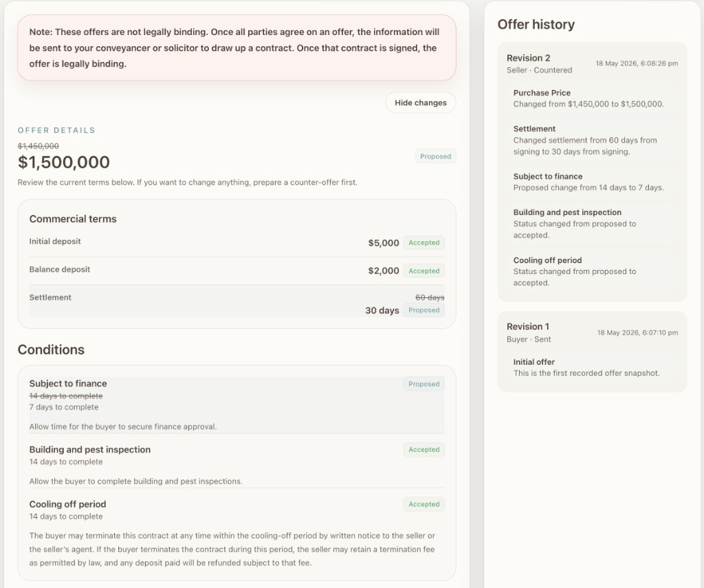This screenshot has height=588, width=704.
Task: Click Subject to finance change in history
Action: tap(588, 181)
